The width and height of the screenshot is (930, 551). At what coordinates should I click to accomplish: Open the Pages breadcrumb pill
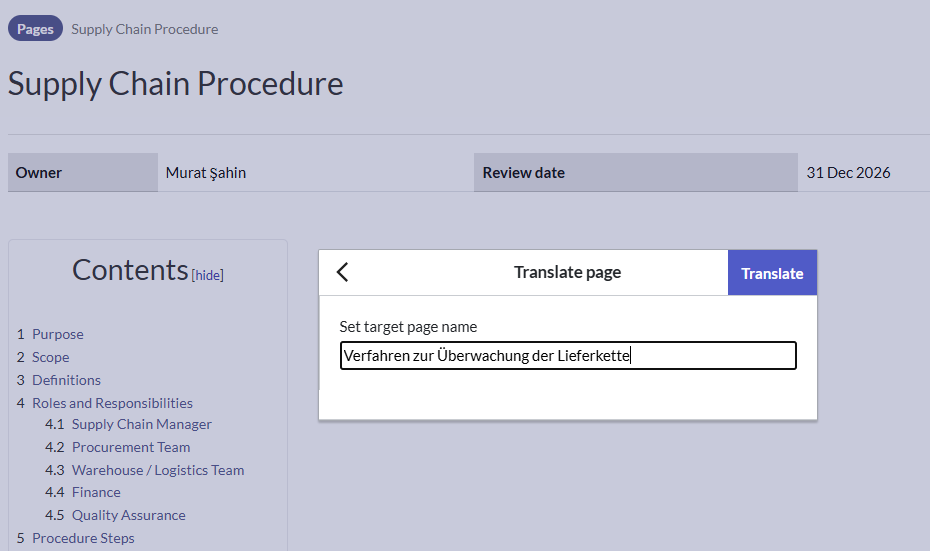[35, 29]
